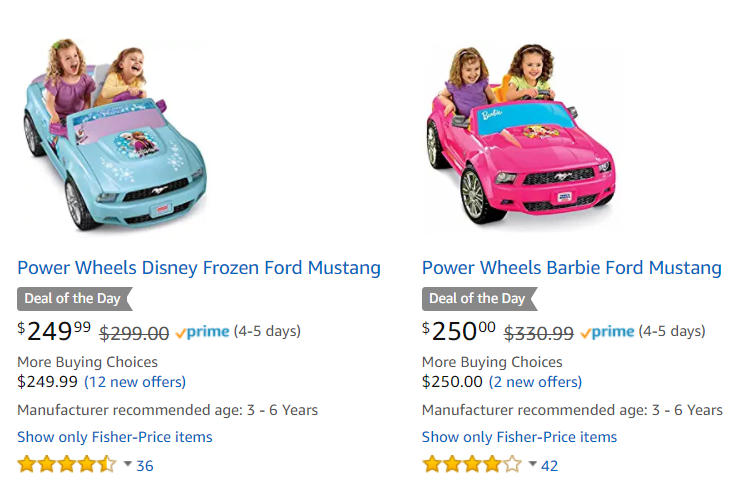
Task: Open the 42 customer reviews count
Action: [x=549, y=465]
